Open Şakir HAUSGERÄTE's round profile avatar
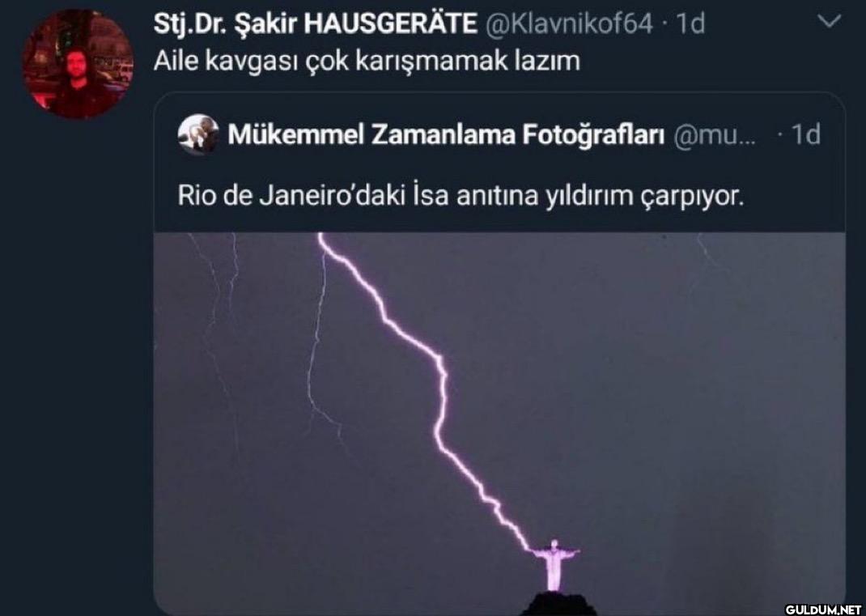Image resolution: width=866 pixels, height=616 pixels. coord(78,63)
